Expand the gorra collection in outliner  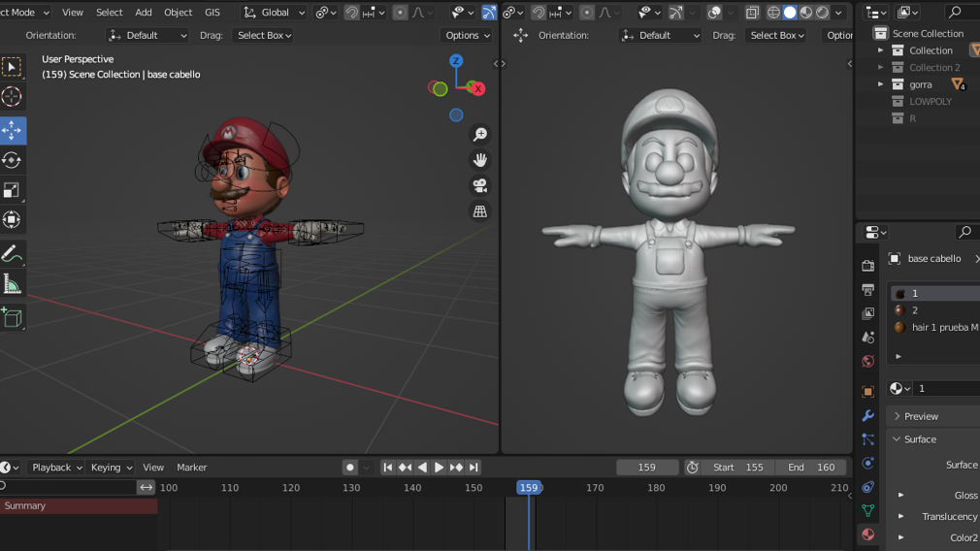[x=881, y=84]
